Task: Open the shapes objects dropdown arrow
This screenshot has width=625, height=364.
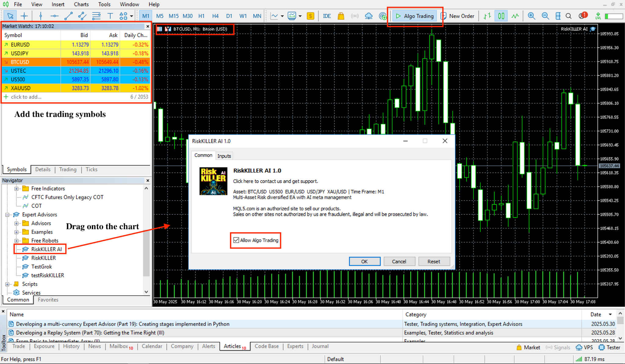Action: (132, 16)
